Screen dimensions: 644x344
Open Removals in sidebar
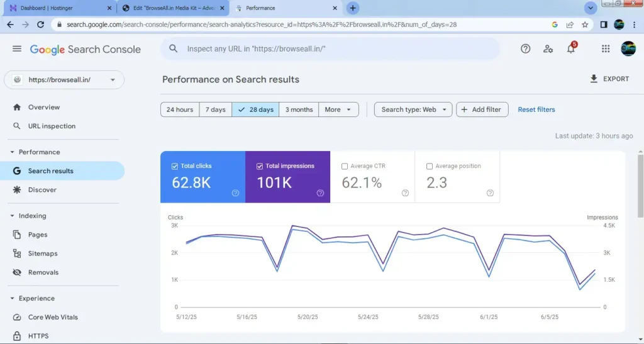62,272
